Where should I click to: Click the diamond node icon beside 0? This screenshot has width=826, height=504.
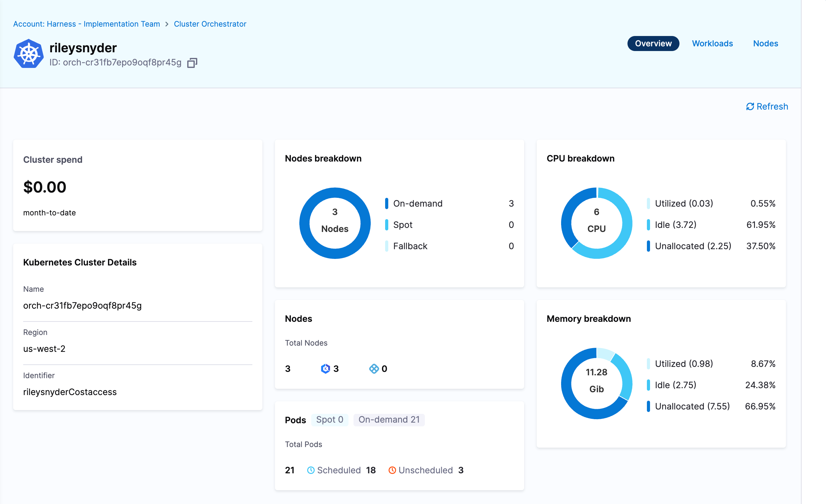click(x=374, y=369)
